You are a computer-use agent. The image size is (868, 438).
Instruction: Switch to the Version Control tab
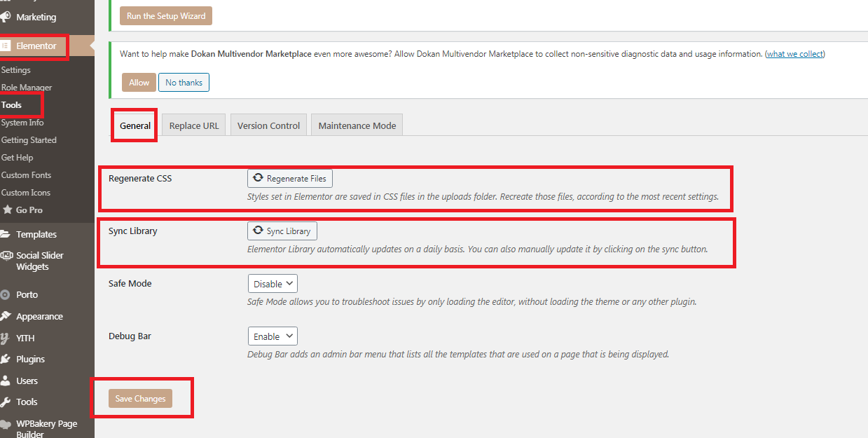pos(268,126)
